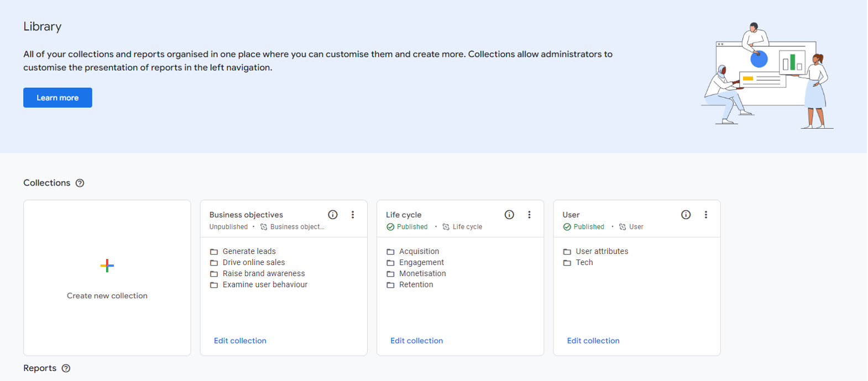Screen dimensions: 868x381
Task: Click the Unpublished status text
Action: [228, 227]
